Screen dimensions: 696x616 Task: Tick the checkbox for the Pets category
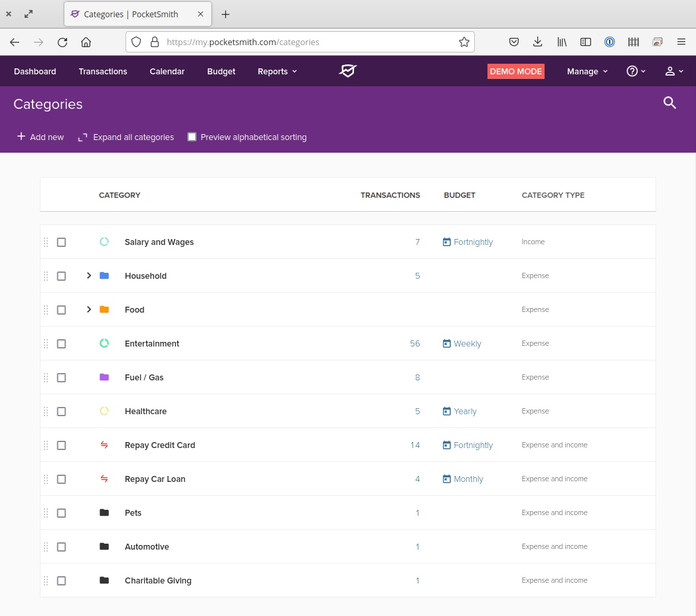[x=61, y=513]
